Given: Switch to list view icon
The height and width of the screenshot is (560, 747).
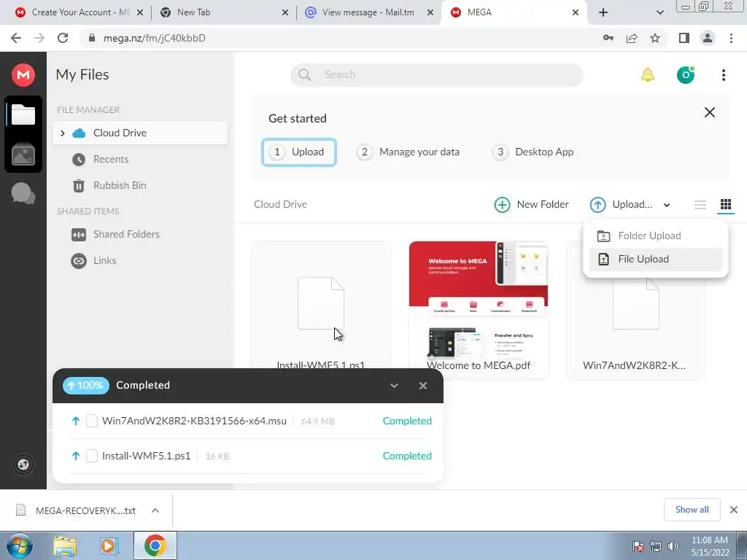Looking at the screenshot, I should tap(700, 205).
